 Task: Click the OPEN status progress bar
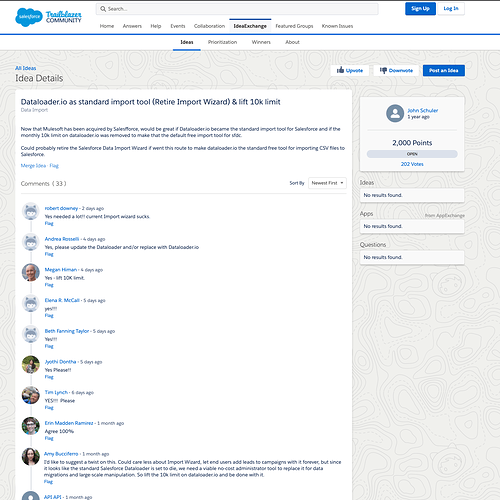pos(412,154)
